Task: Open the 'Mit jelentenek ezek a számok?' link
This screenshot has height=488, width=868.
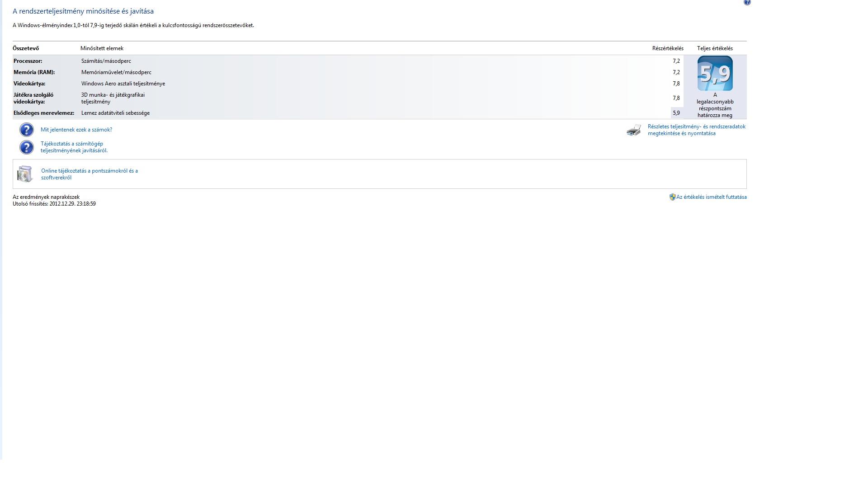Action: tap(76, 130)
